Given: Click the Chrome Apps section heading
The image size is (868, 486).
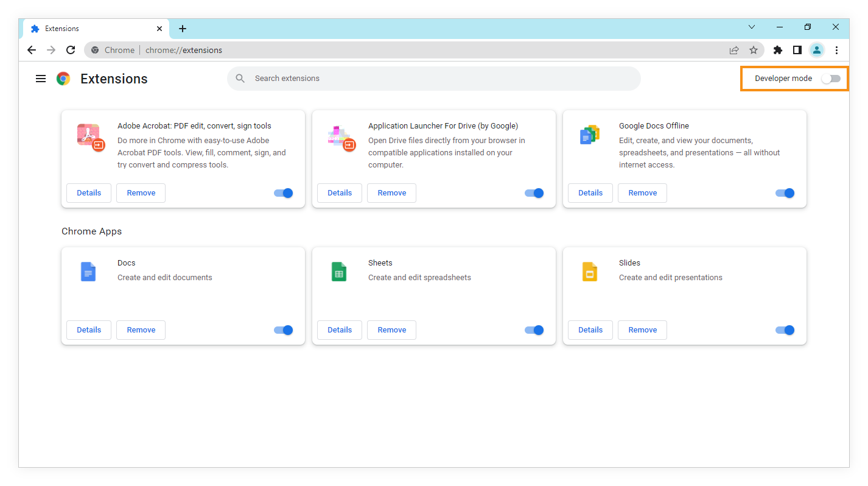Looking at the screenshot, I should [x=92, y=231].
